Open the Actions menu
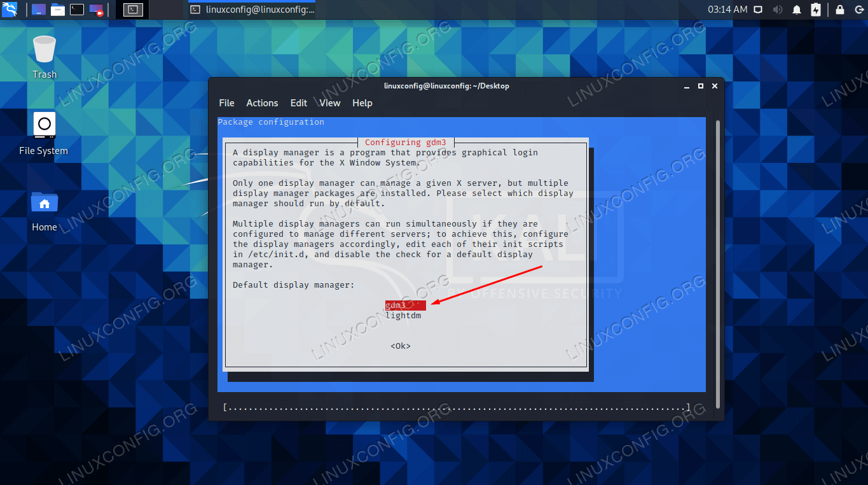This screenshot has width=868, height=485. [x=262, y=103]
